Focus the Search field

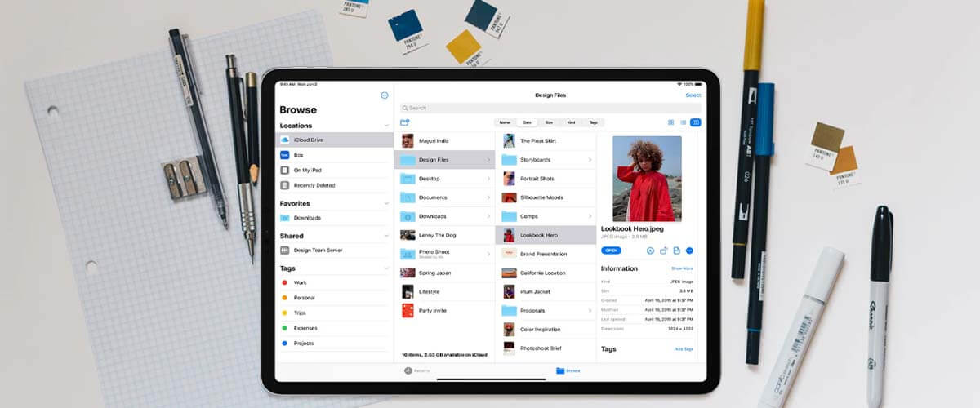coord(550,108)
